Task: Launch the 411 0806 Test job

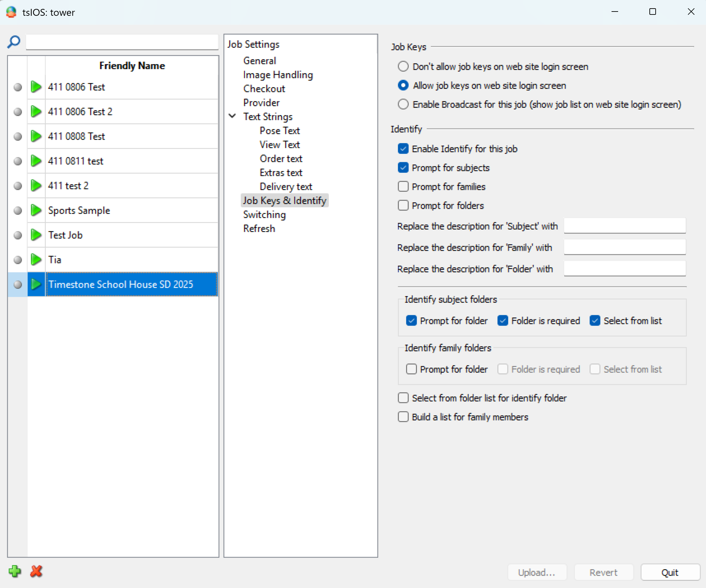Action: tap(35, 87)
